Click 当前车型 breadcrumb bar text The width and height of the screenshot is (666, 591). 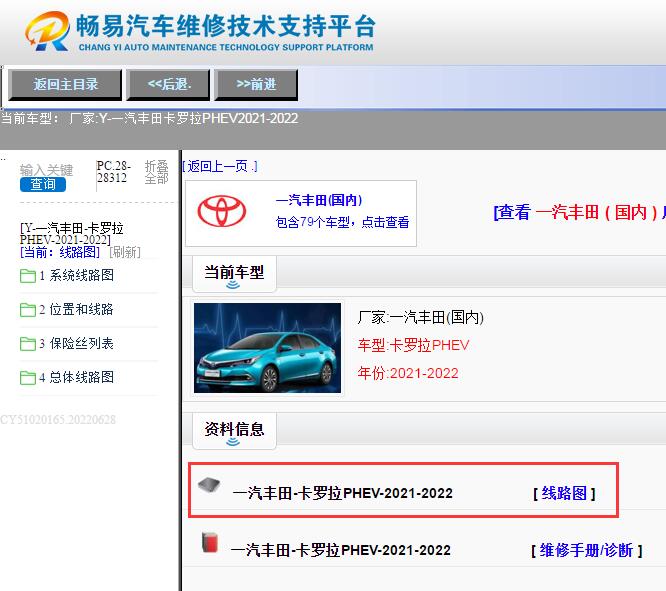pyautogui.click(x=150, y=118)
